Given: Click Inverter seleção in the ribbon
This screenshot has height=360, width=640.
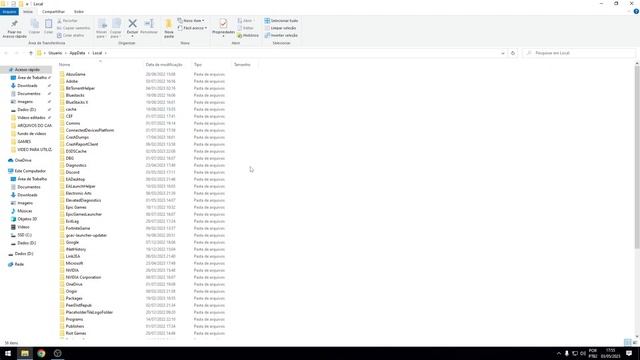Looking at the screenshot, I should point(281,36).
